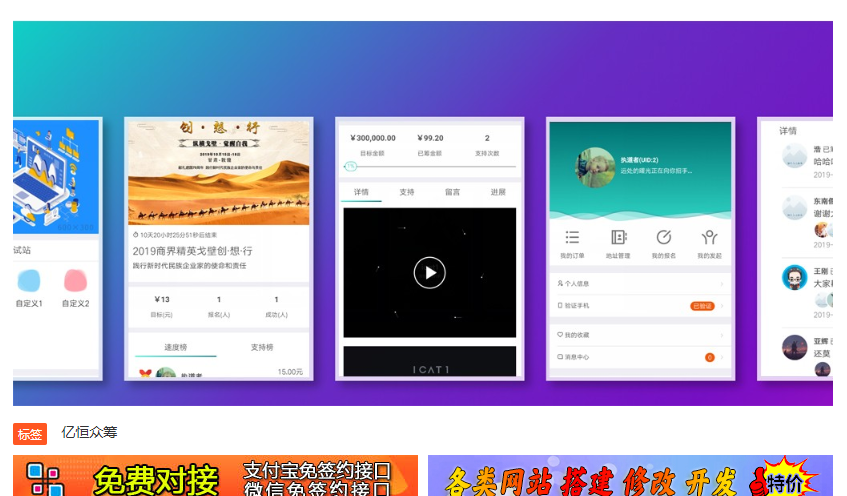The width and height of the screenshot is (847, 496).
Task: Click the desert 创·想·行 cover image
Action: [x=219, y=173]
